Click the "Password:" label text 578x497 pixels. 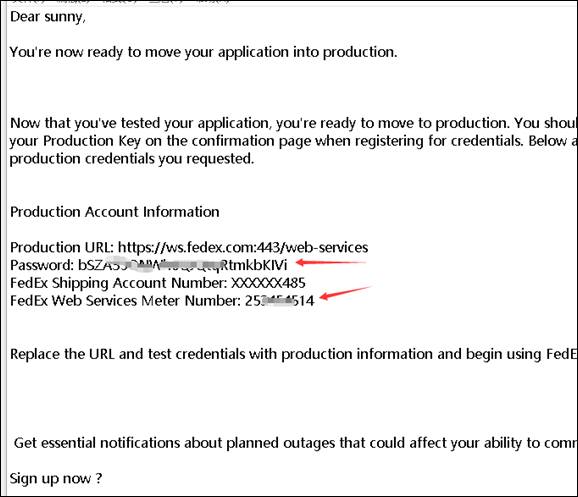tap(42, 265)
